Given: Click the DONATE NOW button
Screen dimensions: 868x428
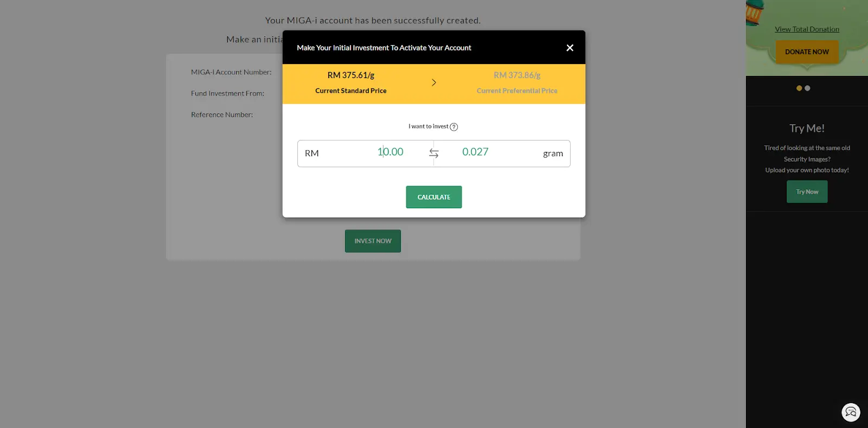Looking at the screenshot, I should (807, 52).
